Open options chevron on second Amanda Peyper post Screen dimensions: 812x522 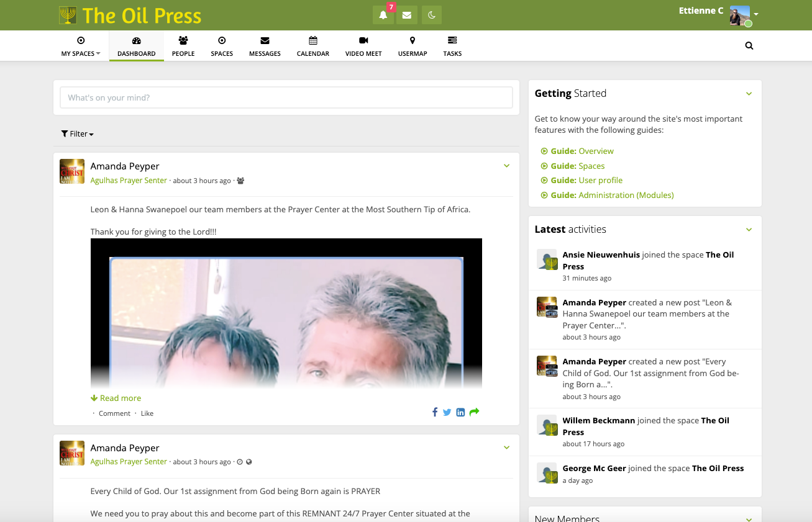(506, 448)
